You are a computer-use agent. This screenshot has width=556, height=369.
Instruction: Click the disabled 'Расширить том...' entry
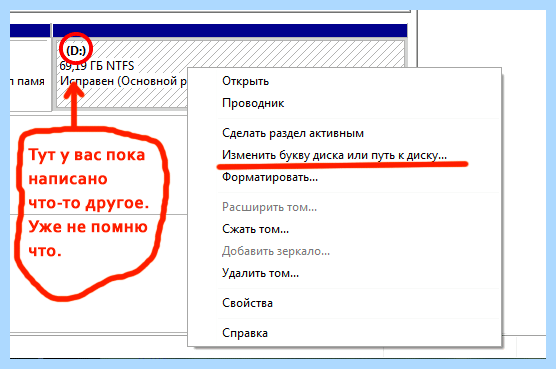(x=344, y=207)
